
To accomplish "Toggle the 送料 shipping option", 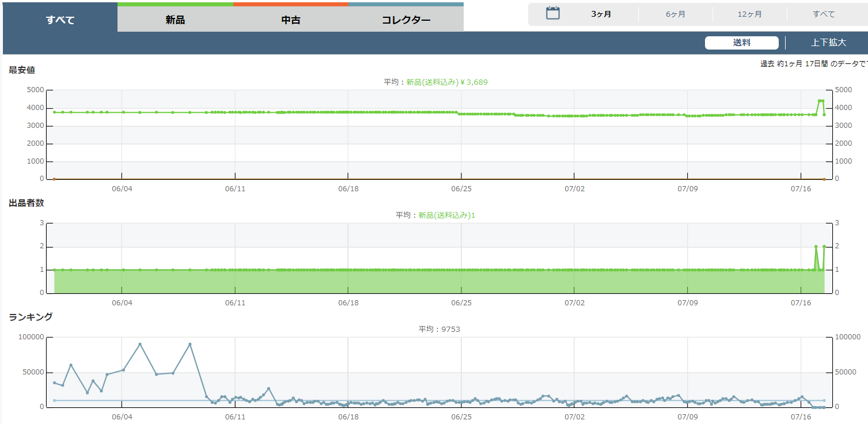I will 741,43.
